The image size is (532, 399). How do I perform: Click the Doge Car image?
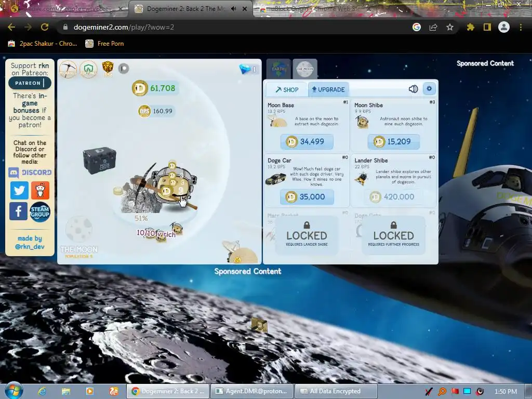click(x=275, y=178)
